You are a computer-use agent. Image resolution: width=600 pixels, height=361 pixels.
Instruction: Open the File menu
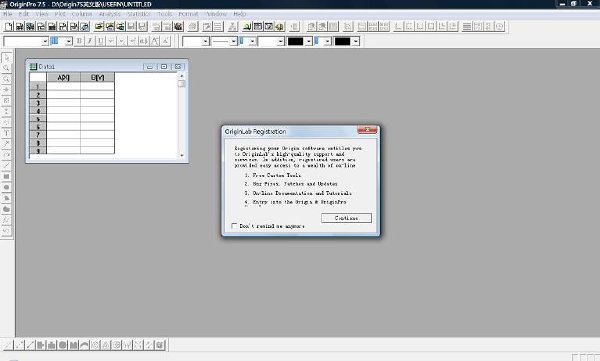(x=8, y=14)
